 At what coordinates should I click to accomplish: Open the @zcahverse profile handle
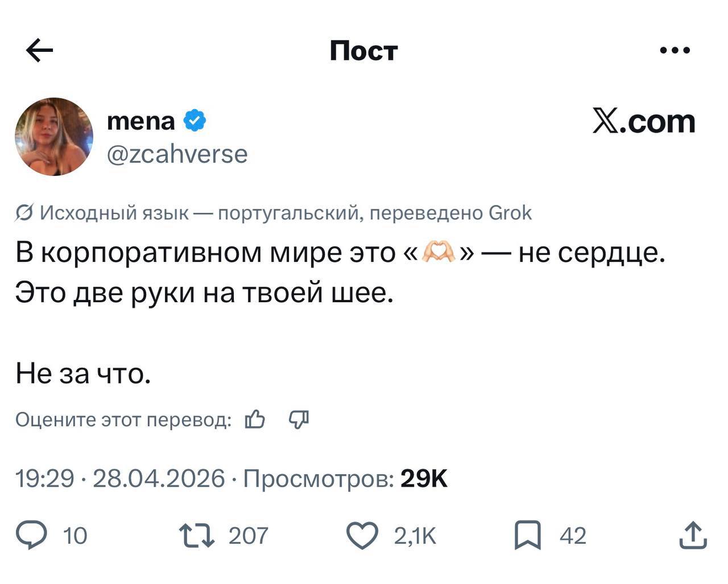point(177,154)
